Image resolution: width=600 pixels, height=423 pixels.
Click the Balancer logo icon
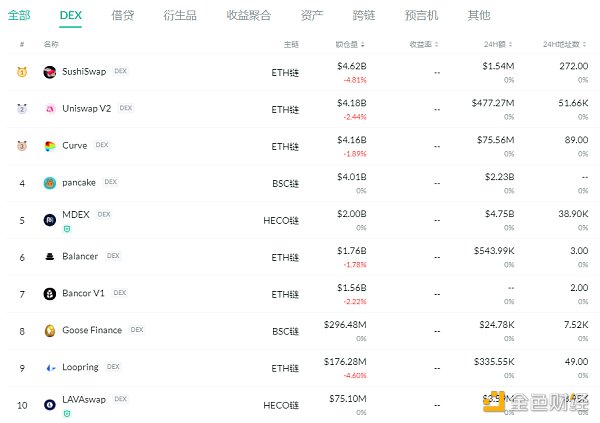[50, 257]
